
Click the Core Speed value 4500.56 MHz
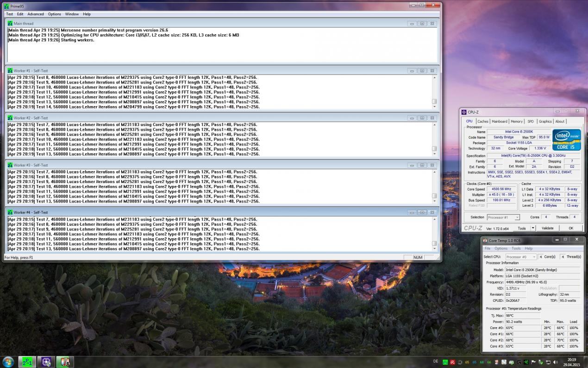pos(501,189)
